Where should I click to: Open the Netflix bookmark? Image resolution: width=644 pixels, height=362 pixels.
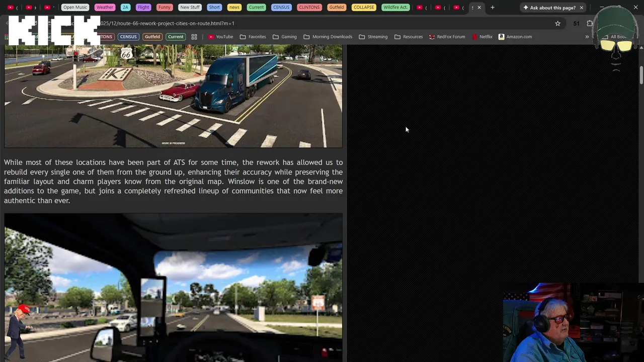[482, 37]
